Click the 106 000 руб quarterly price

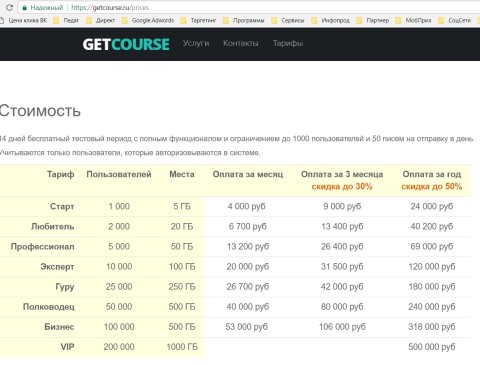coord(342,327)
